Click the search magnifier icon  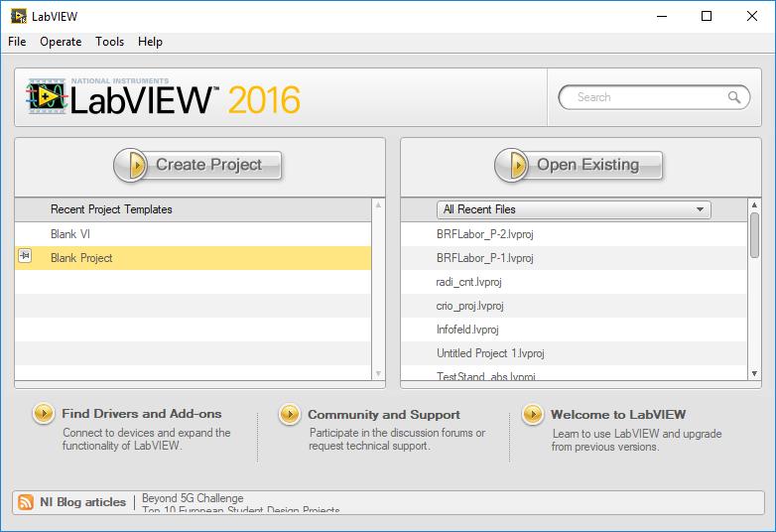734,97
